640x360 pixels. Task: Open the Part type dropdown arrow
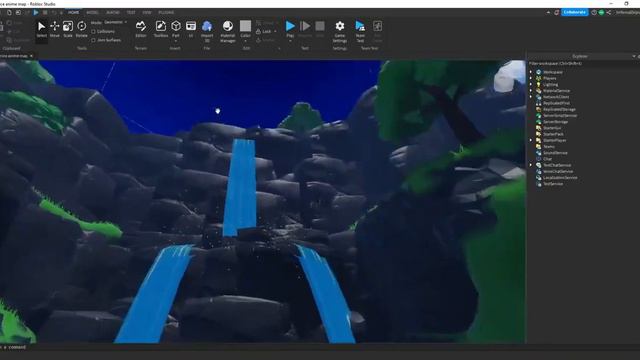(x=176, y=40)
